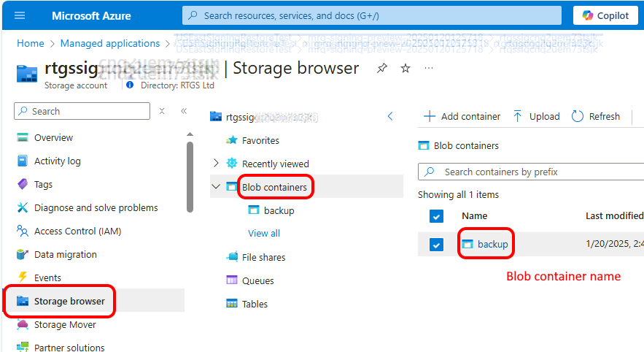Toggle expand/collapse all menu groups icon

click(162, 111)
